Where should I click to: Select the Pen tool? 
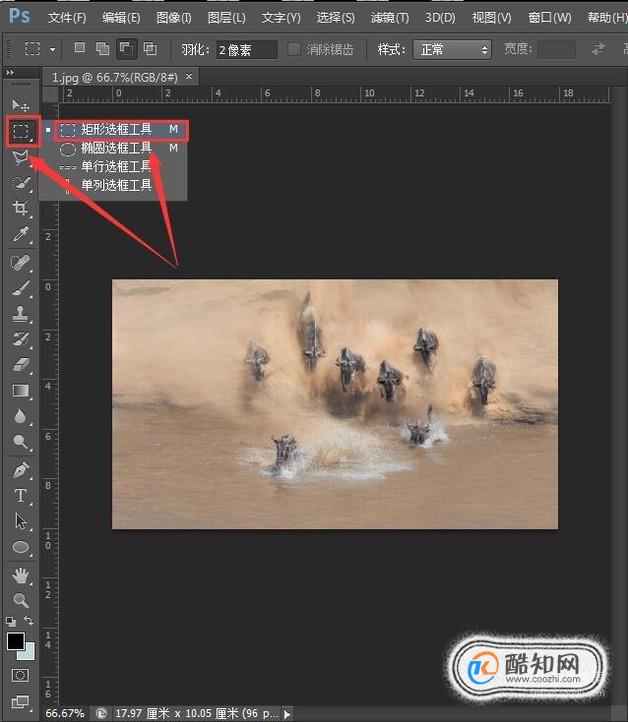point(21,470)
